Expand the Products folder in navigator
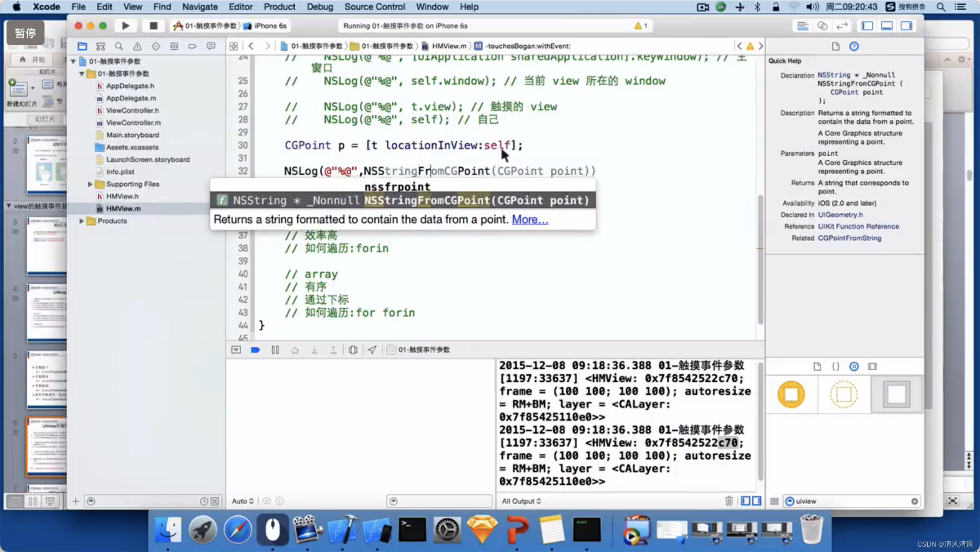980x552 pixels. 81,221
